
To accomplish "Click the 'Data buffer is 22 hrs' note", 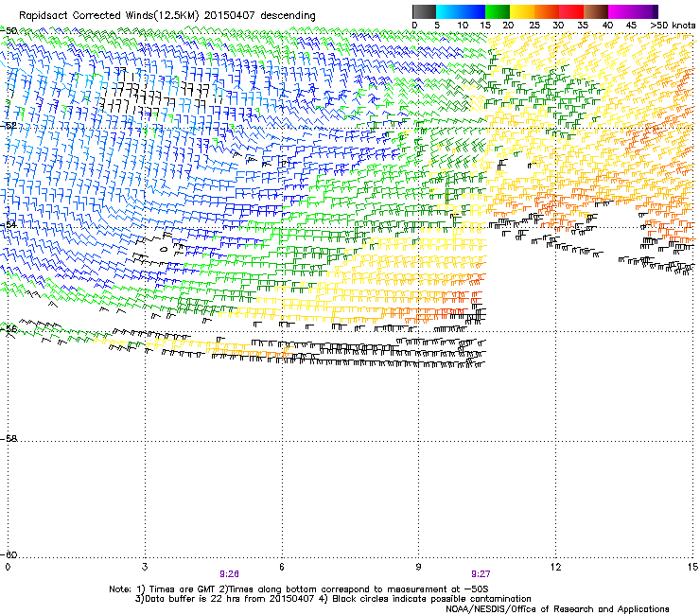I will [x=333, y=599].
